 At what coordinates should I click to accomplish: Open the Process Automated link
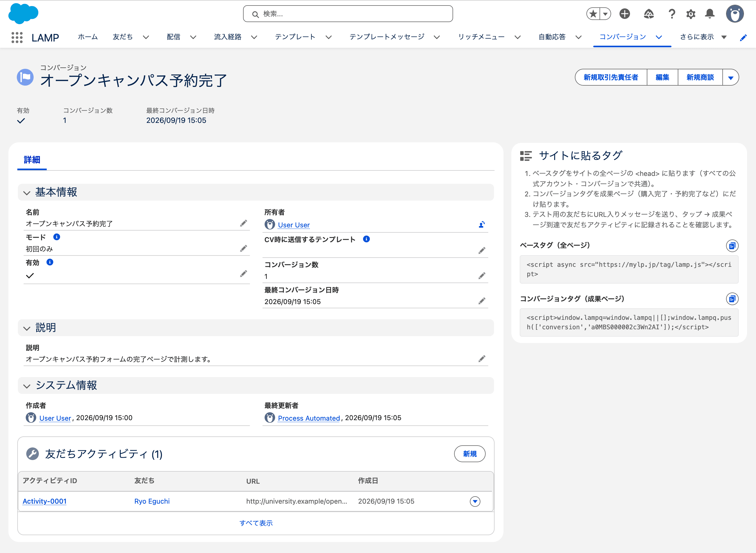(308, 418)
